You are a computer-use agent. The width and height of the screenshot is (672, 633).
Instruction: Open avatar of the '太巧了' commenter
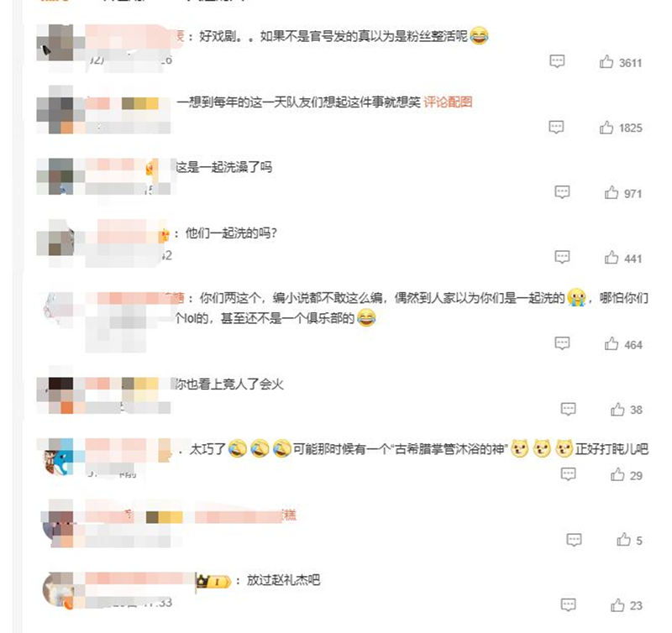(x=59, y=457)
